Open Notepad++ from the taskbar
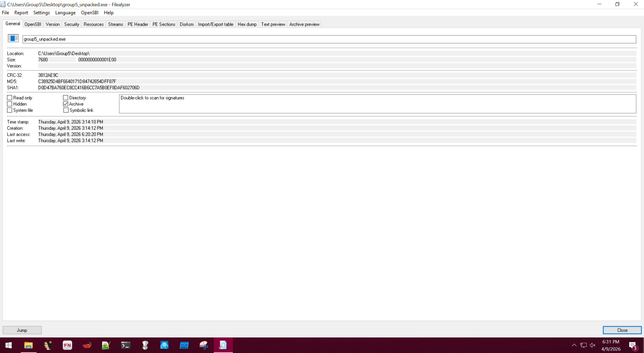This screenshot has height=353, width=644. coord(106,345)
